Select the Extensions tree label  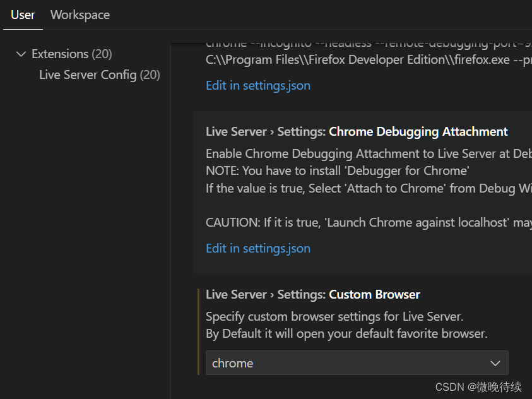click(x=60, y=54)
